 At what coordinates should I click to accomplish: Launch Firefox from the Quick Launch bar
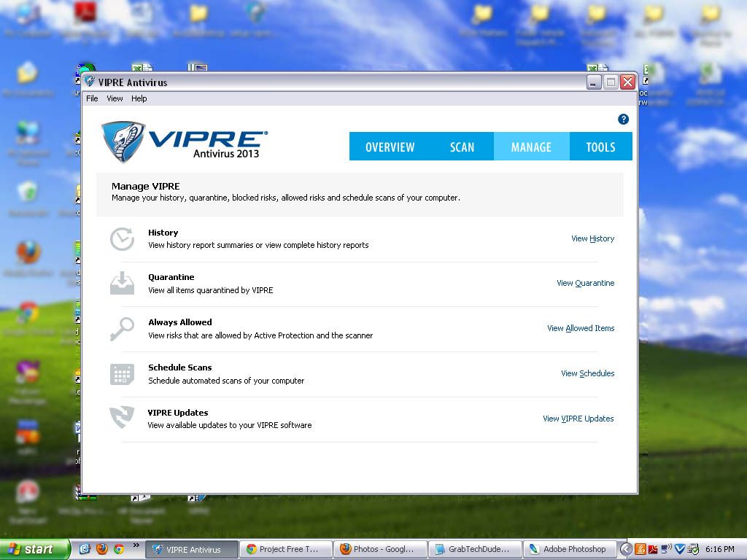[x=101, y=549]
